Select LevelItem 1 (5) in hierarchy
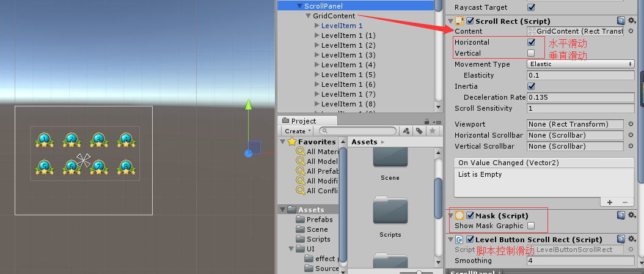 [x=348, y=75]
